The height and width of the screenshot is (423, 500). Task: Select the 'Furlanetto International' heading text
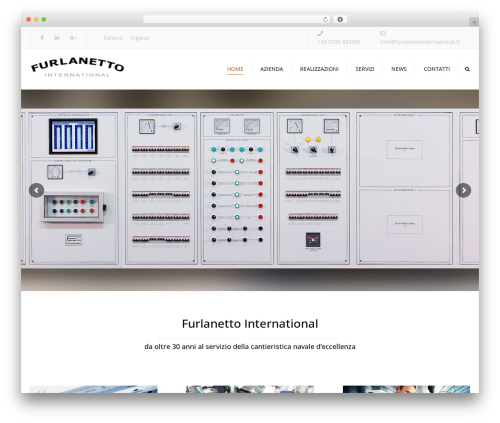pos(250,324)
